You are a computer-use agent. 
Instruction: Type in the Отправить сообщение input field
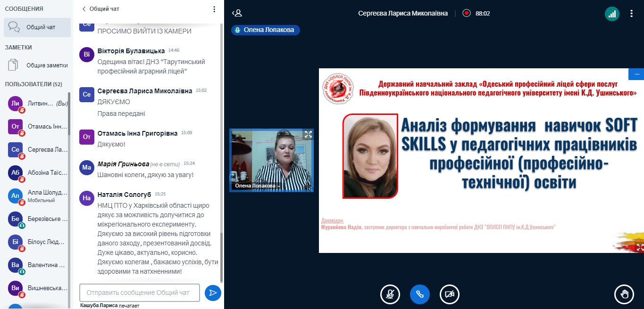[140, 293]
